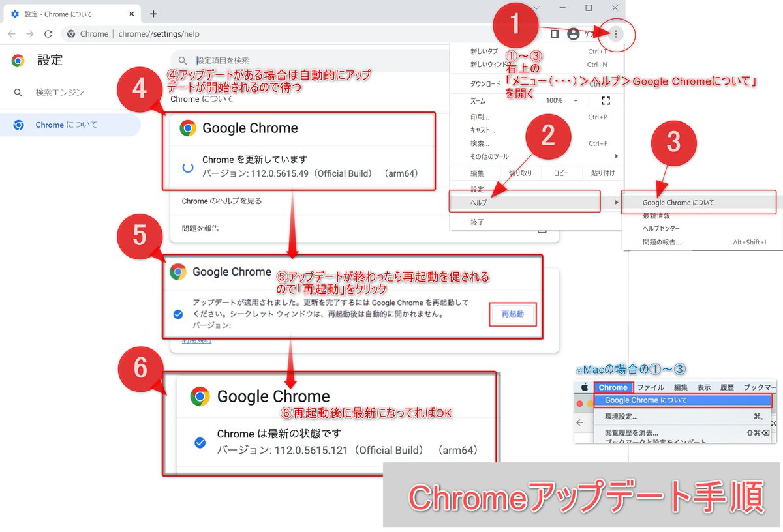The image size is (783, 532).
Task: Choose 検索... from the Chrome menu
Action: 537,143
